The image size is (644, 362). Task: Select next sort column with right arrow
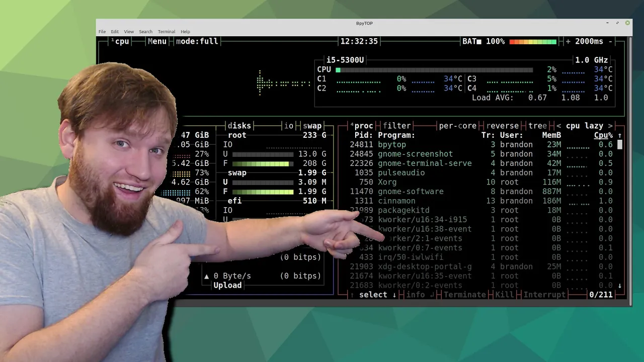(x=610, y=126)
